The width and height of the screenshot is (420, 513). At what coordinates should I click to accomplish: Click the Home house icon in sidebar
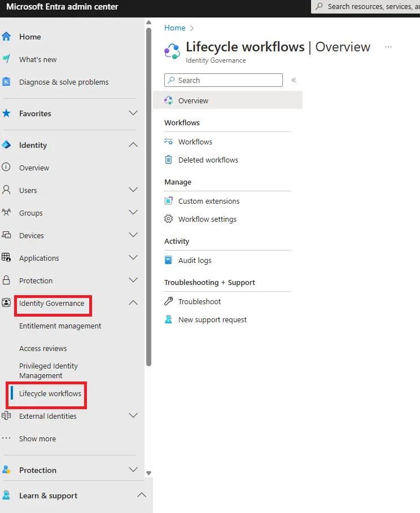coord(7,37)
